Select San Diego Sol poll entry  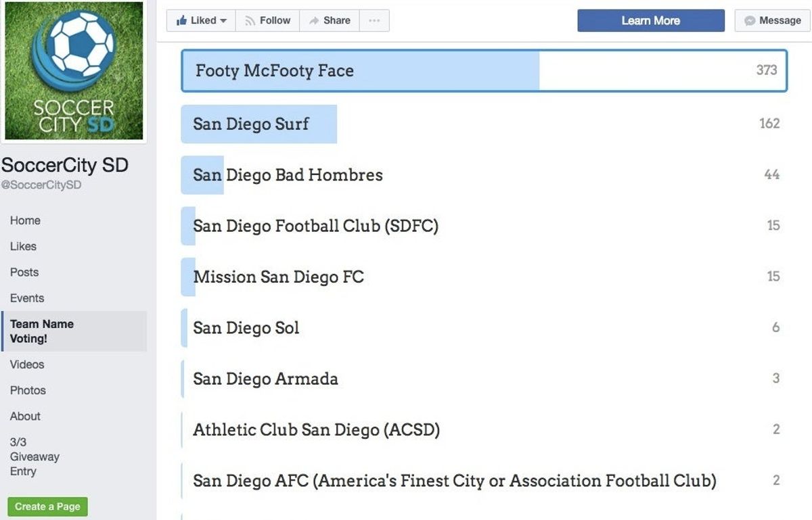click(484, 328)
